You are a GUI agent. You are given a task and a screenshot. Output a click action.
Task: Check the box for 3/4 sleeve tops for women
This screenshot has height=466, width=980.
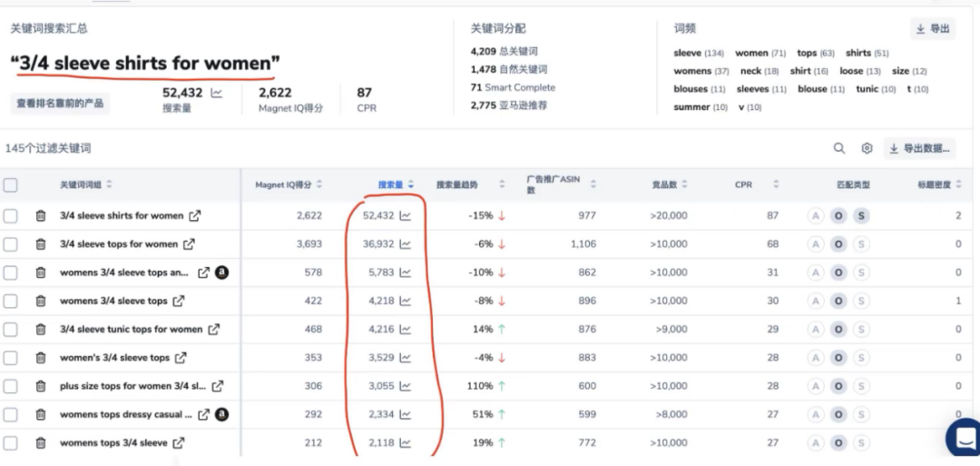pos(11,244)
